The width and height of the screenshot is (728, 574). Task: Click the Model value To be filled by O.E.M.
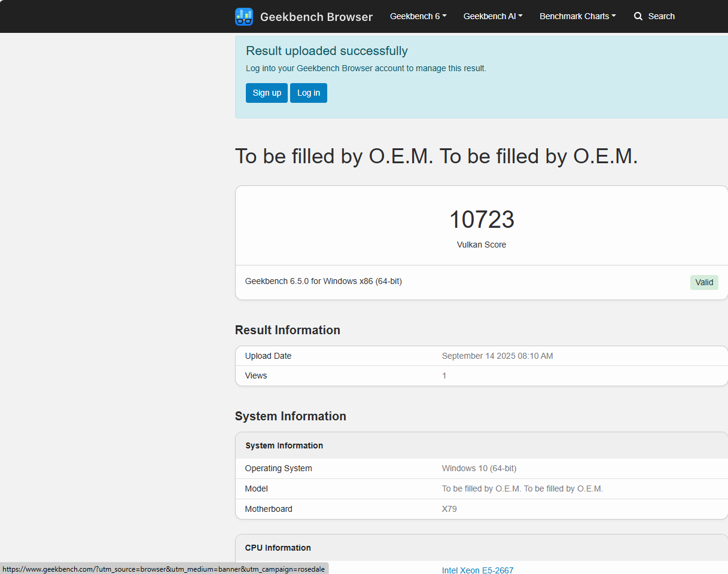pos(522,488)
